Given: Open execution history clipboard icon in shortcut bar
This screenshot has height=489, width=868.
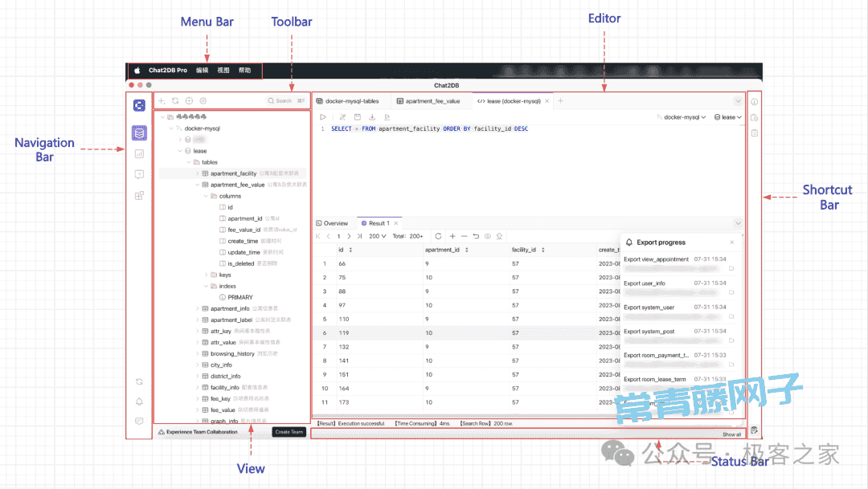Looking at the screenshot, I should coord(754,117).
